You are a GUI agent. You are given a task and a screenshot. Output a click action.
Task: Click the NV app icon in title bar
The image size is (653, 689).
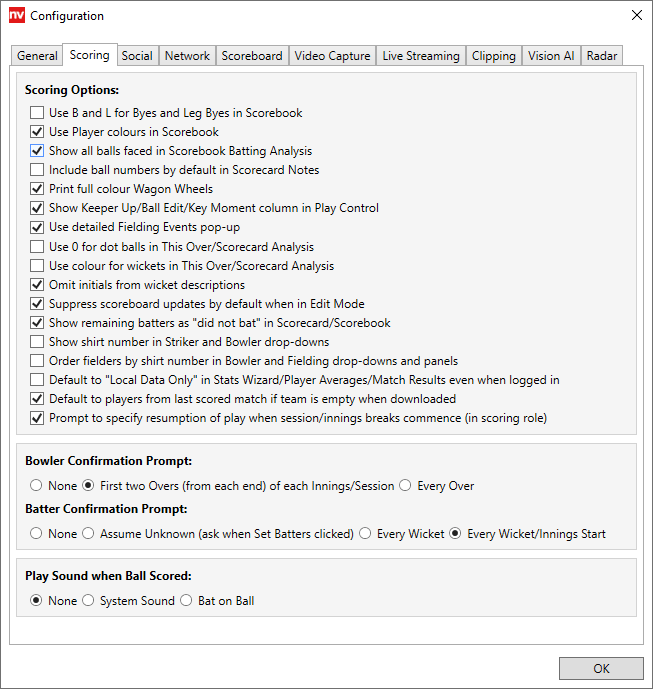(17, 16)
